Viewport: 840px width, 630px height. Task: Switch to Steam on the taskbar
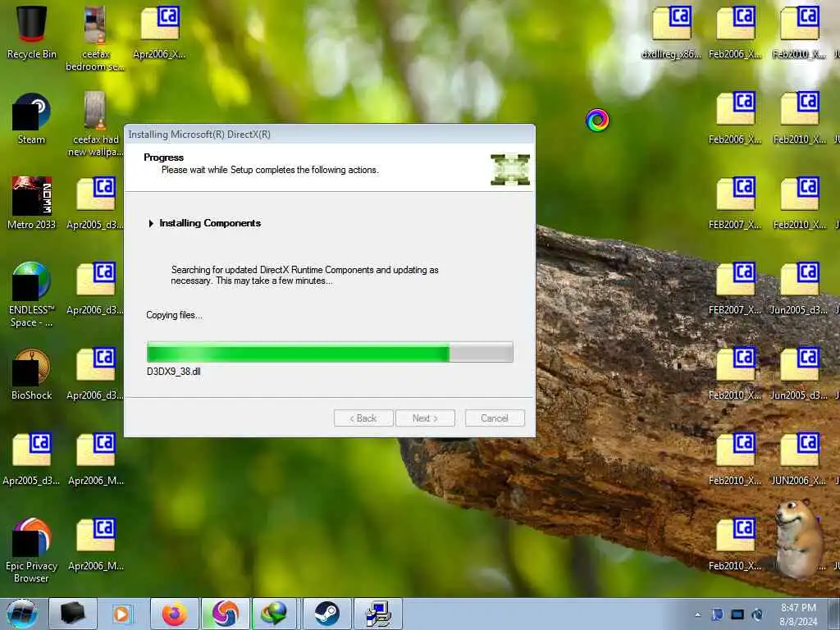coord(326,614)
